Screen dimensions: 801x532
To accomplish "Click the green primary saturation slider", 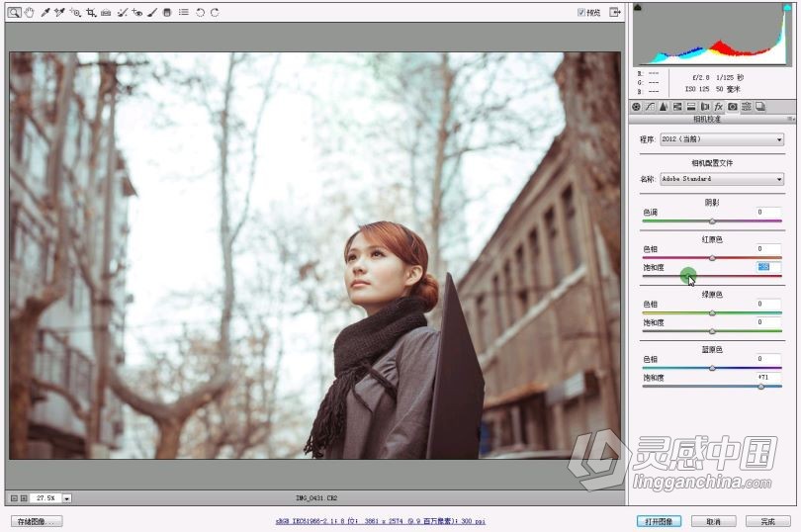I will 712,331.
